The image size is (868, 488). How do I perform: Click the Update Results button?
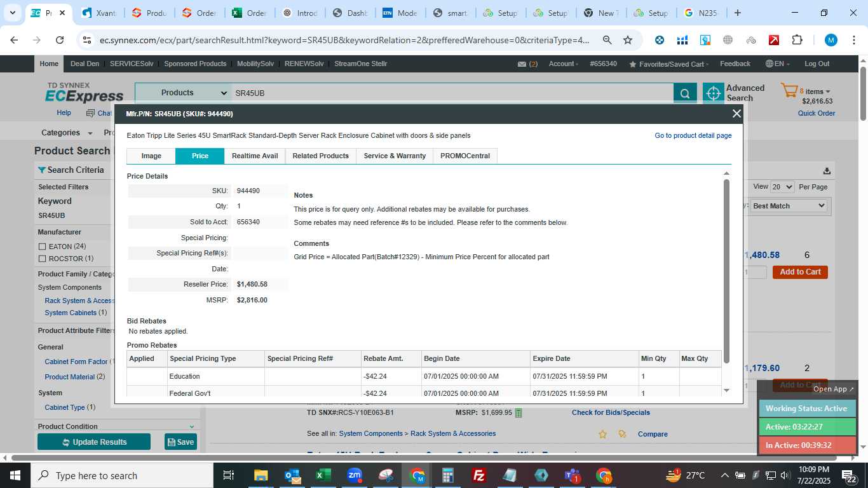click(x=94, y=442)
